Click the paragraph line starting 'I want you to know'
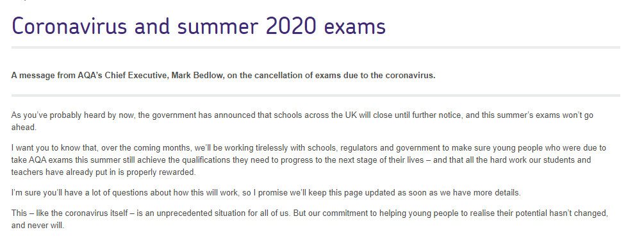This screenshot has width=644, height=248. pos(308,148)
